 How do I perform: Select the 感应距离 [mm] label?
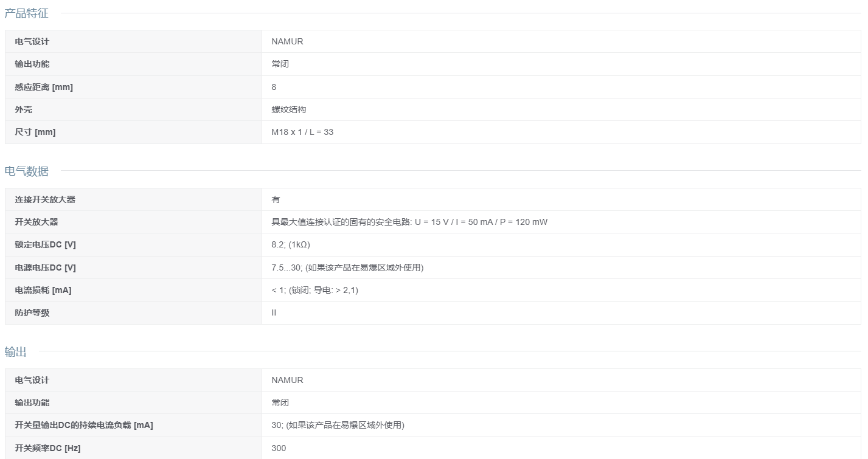44,87
